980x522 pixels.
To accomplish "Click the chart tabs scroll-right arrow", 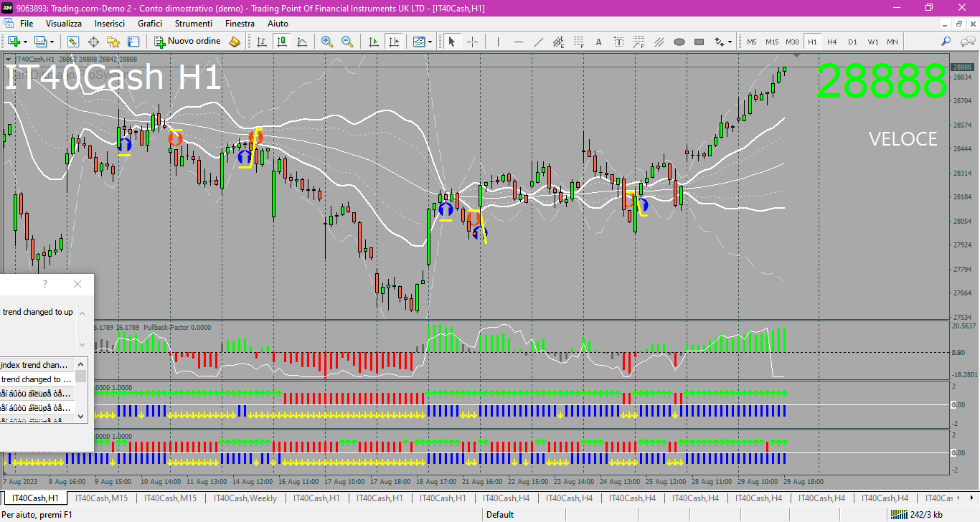I will point(972,498).
